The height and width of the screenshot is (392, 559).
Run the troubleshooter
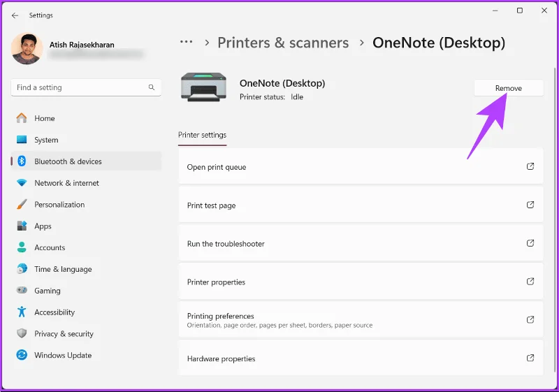(361, 243)
